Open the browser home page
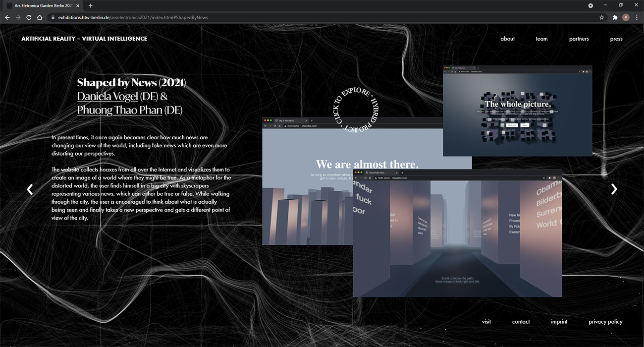Image resolution: width=644 pixels, height=347 pixels. point(40,17)
